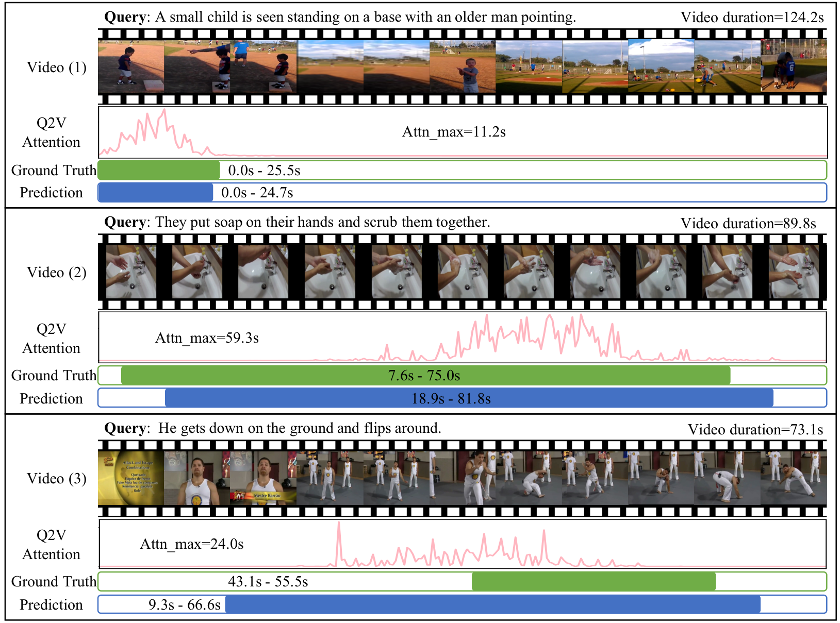The width and height of the screenshot is (840, 623).
Task: Click the "43.1s - 55.5s" time range
Action: (268, 582)
